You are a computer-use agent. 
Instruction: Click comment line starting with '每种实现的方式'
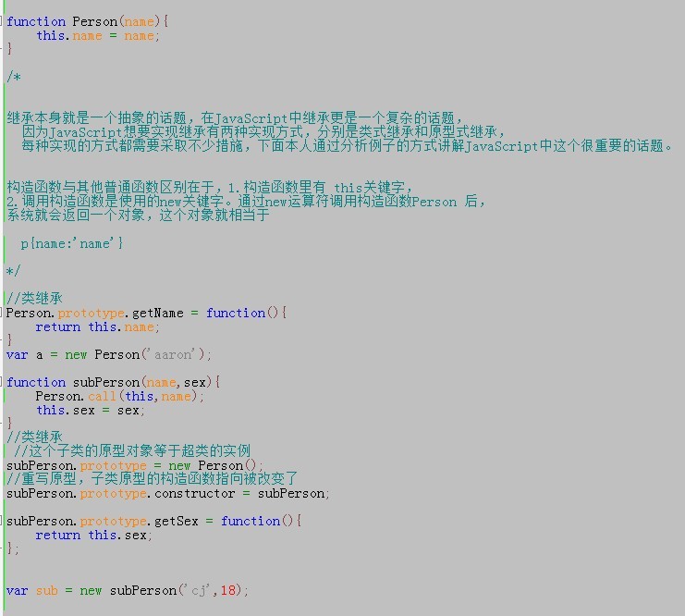tap(348, 145)
